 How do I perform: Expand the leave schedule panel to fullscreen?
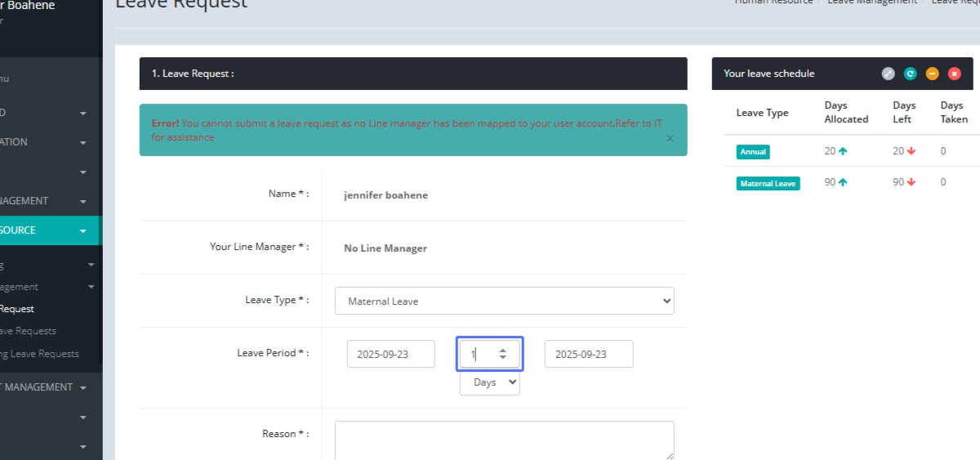[x=889, y=74]
